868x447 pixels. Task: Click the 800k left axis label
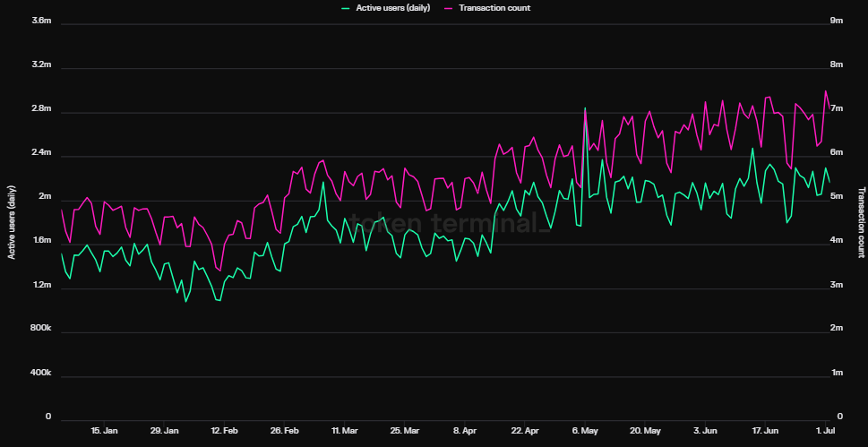tap(41, 329)
